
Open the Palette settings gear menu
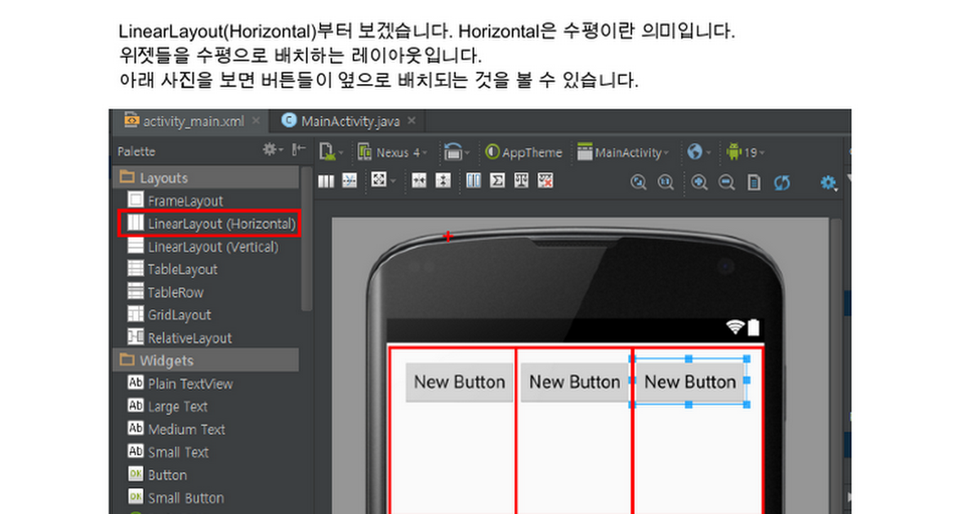pos(272,150)
